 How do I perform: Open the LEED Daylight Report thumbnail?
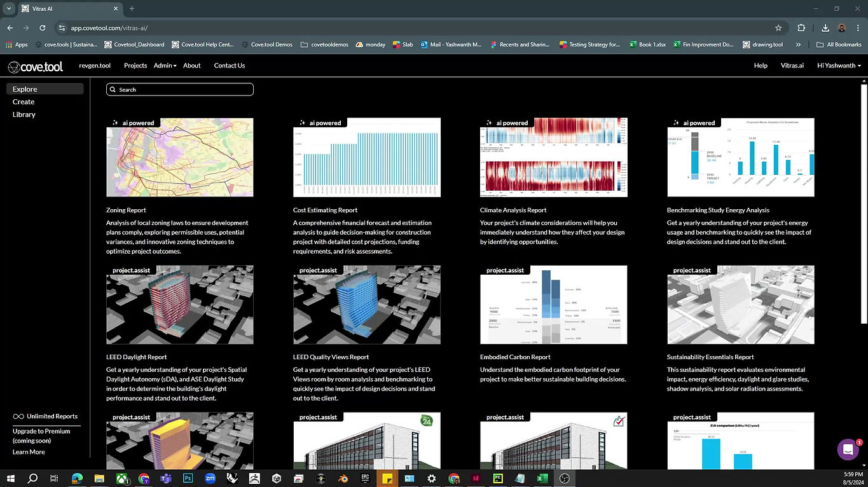tap(180, 305)
